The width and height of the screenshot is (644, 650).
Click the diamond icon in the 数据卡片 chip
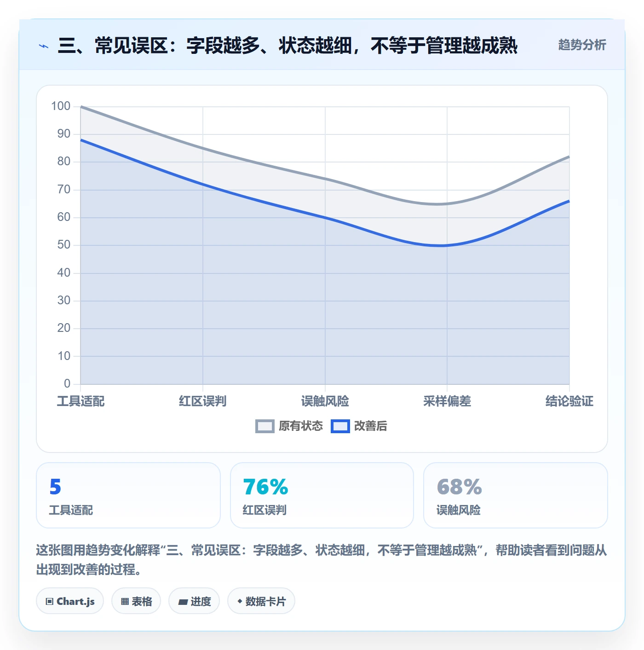[240, 601]
